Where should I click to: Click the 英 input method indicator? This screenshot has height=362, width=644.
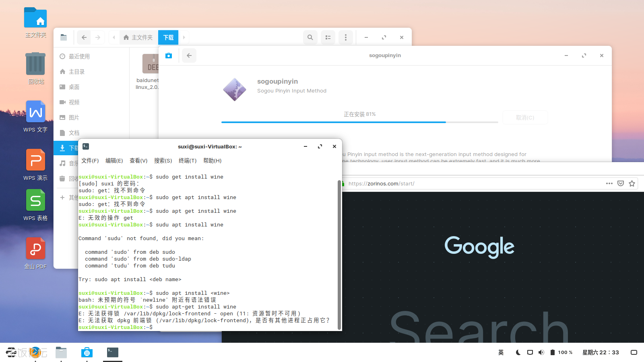tap(501, 352)
